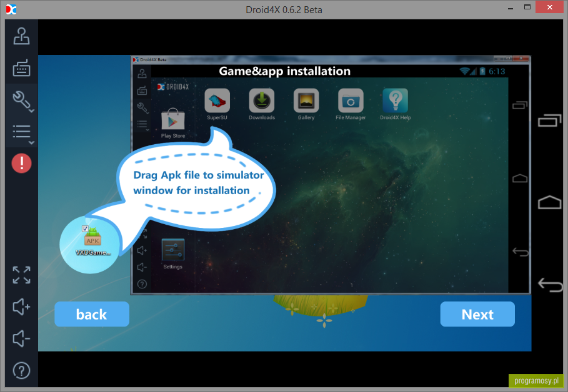Viewport: 568px width, 392px height.
Task: Click the small help icon in tutorial sidebar
Action: [x=142, y=284]
